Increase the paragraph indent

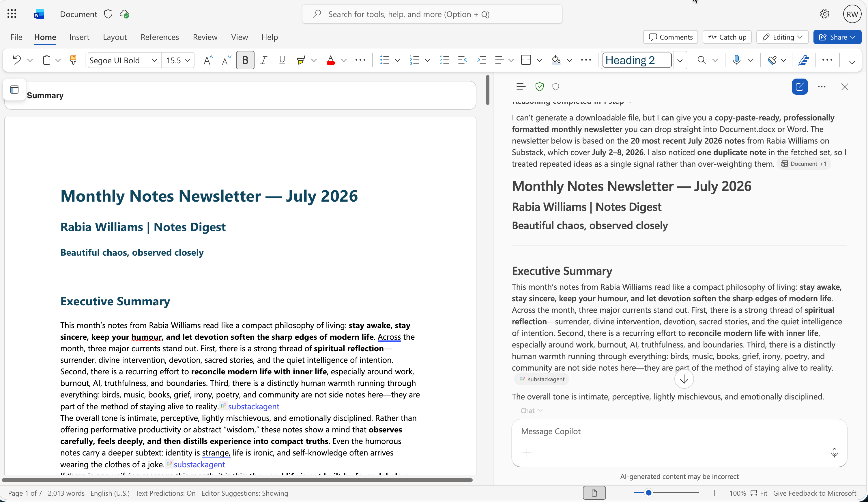pos(481,60)
